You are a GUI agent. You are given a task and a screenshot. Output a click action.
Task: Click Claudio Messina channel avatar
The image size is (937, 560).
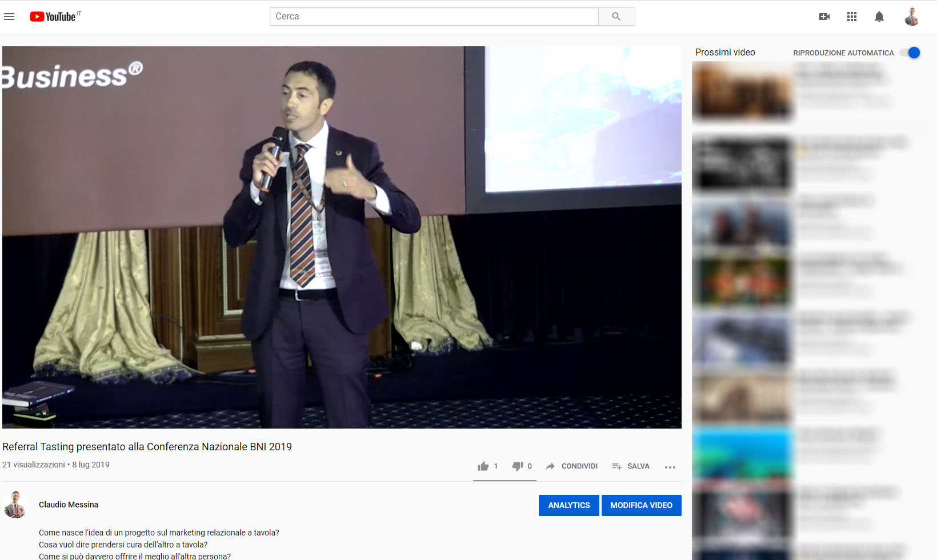(x=16, y=505)
